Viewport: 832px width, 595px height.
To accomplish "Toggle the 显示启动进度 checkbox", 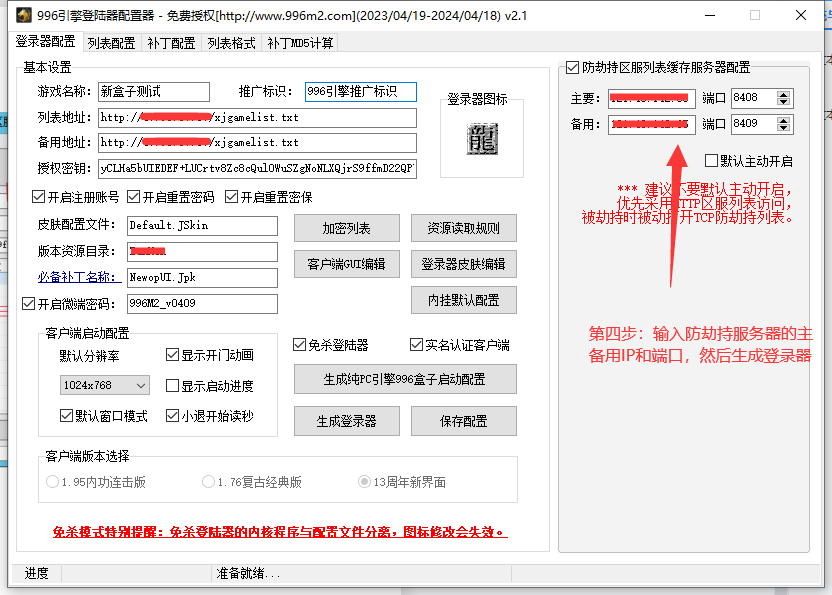I will click(x=172, y=386).
